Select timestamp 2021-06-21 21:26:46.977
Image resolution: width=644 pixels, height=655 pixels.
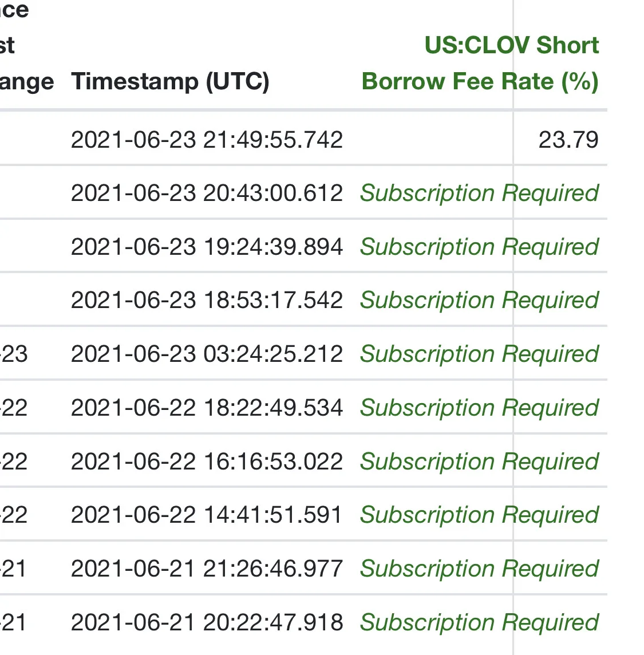pos(207,569)
